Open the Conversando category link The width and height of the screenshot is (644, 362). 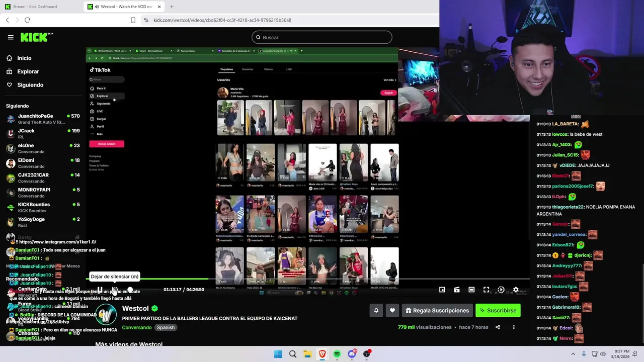tap(137, 328)
